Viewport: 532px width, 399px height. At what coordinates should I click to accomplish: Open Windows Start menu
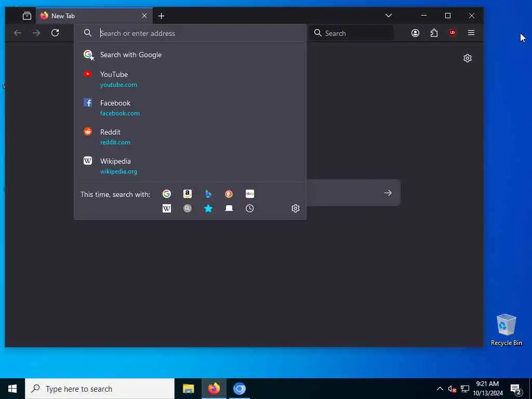click(x=12, y=389)
